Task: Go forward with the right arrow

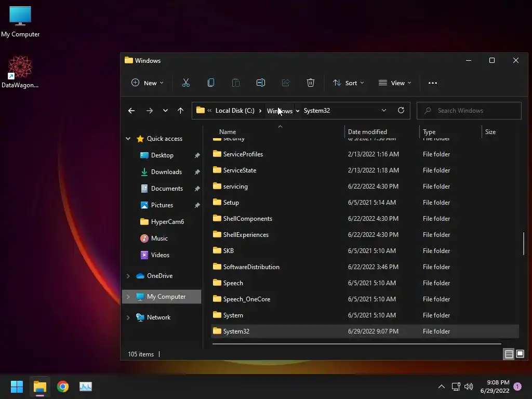Action: 149,111
